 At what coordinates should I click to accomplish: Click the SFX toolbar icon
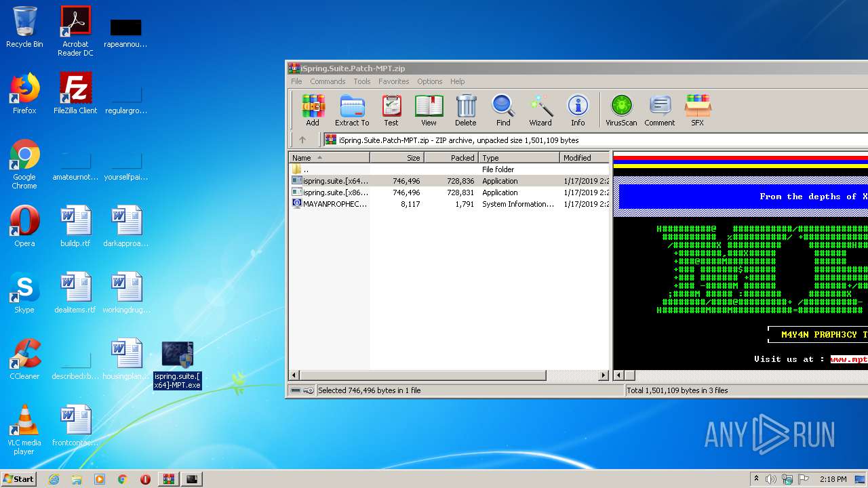697,110
